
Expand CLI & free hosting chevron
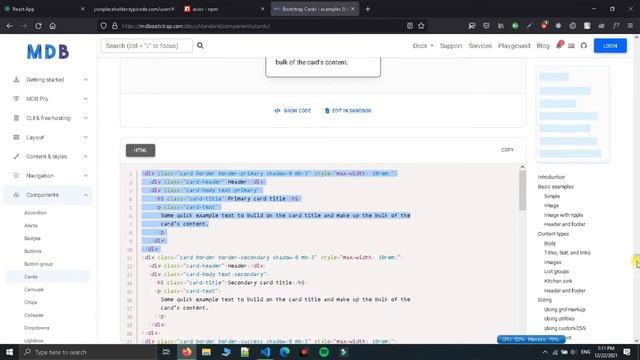(x=86, y=118)
